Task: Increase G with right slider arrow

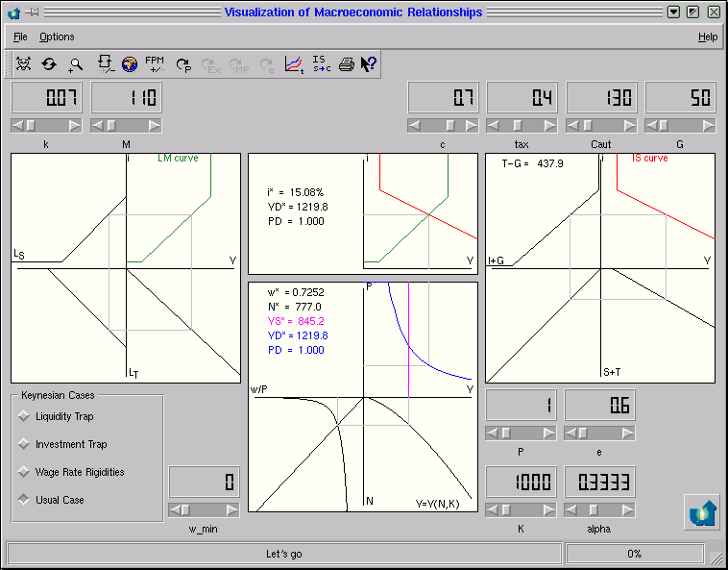Action: 709,125
